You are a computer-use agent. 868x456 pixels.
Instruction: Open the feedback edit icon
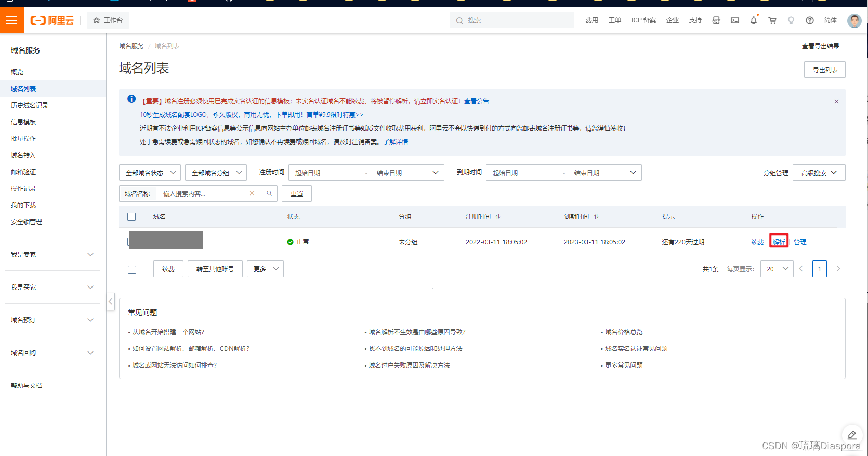(852, 435)
